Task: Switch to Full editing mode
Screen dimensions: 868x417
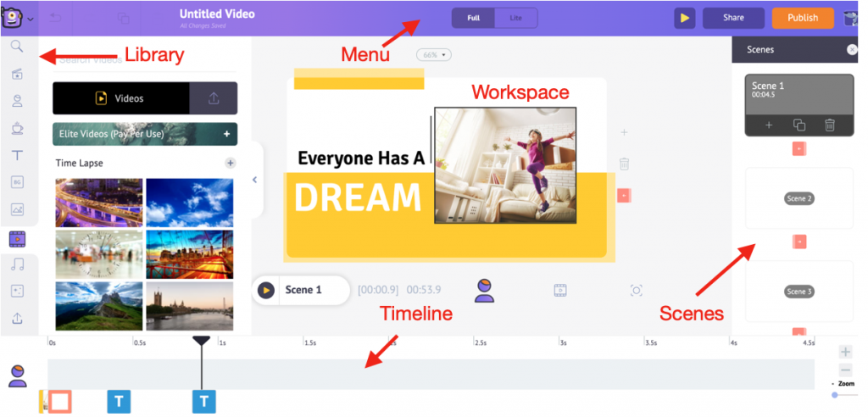Action: 474,18
